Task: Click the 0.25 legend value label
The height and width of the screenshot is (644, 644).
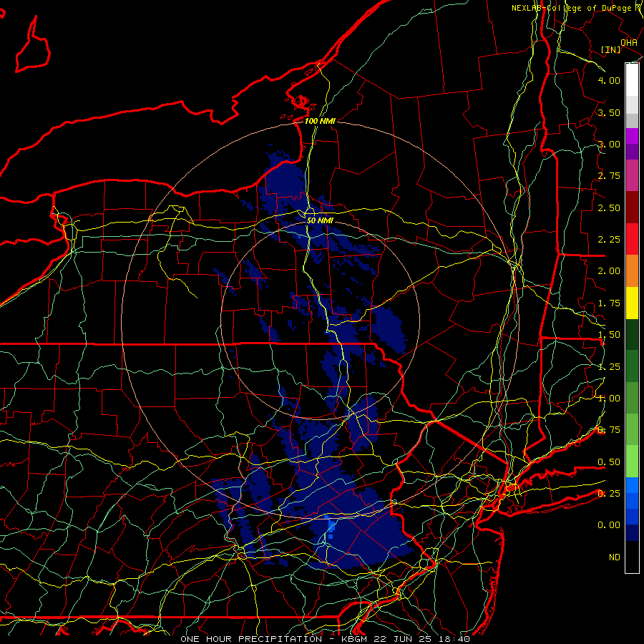Action: click(609, 493)
